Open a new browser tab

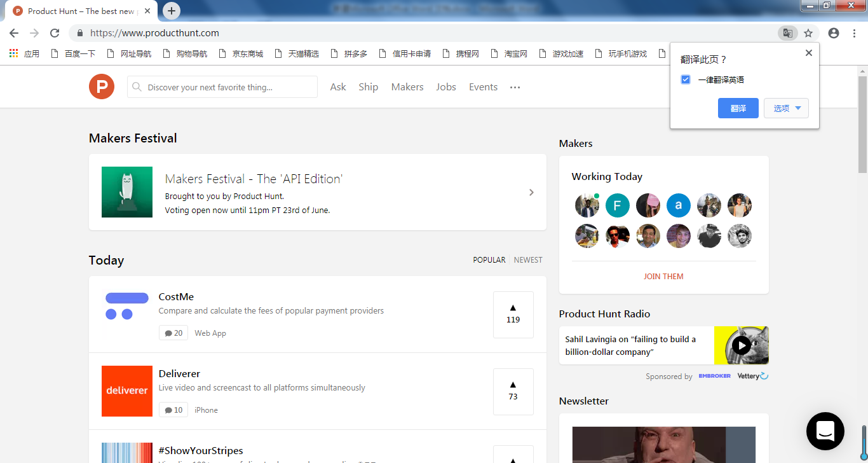[172, 11]
